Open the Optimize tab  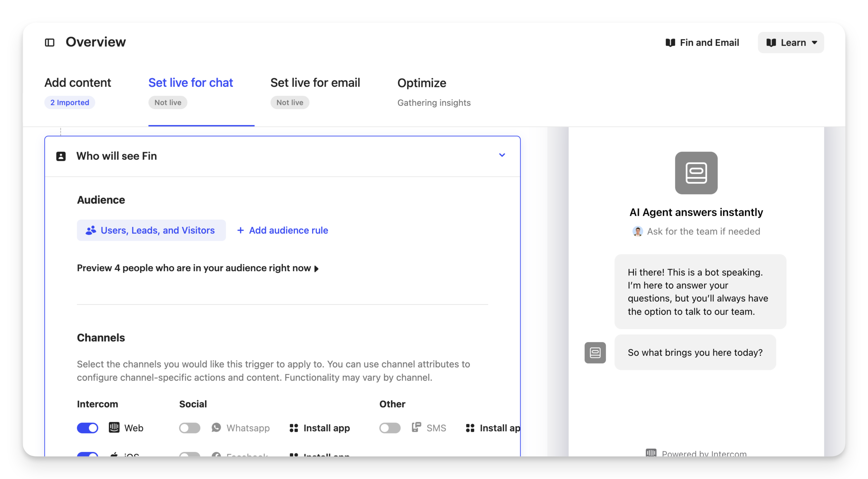[x=422, y=83]
